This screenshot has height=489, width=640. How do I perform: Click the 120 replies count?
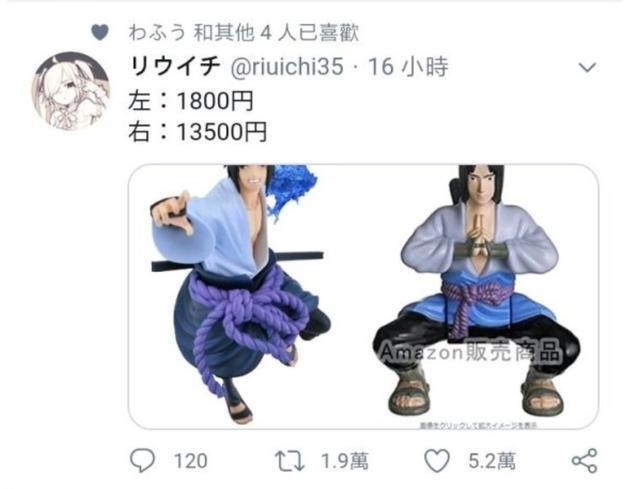point(191,461)
